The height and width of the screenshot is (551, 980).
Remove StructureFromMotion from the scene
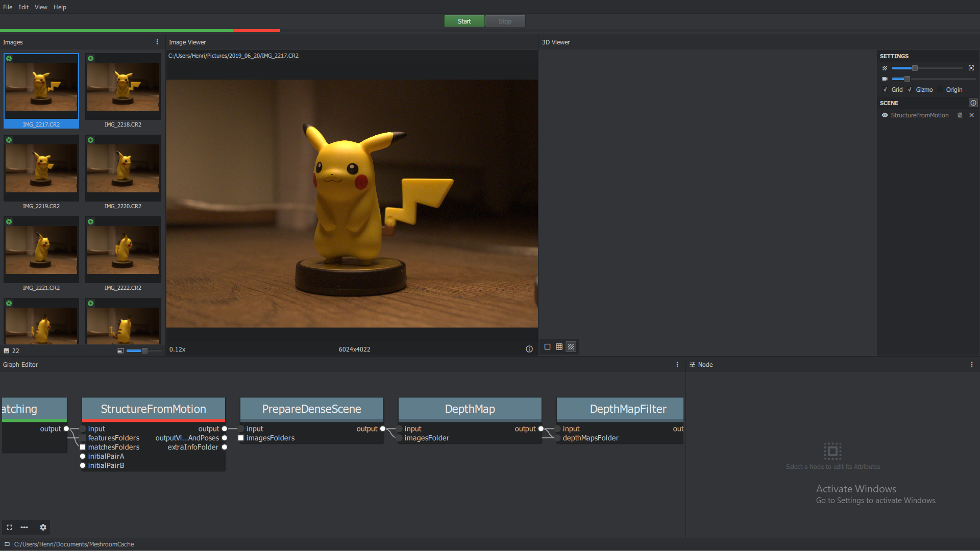coord(971,115)
